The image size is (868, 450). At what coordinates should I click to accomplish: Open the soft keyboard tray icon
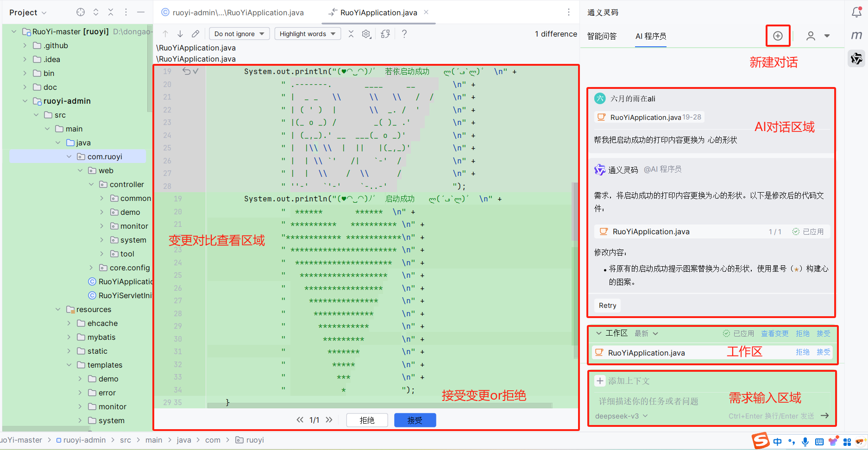pos(819,442)
